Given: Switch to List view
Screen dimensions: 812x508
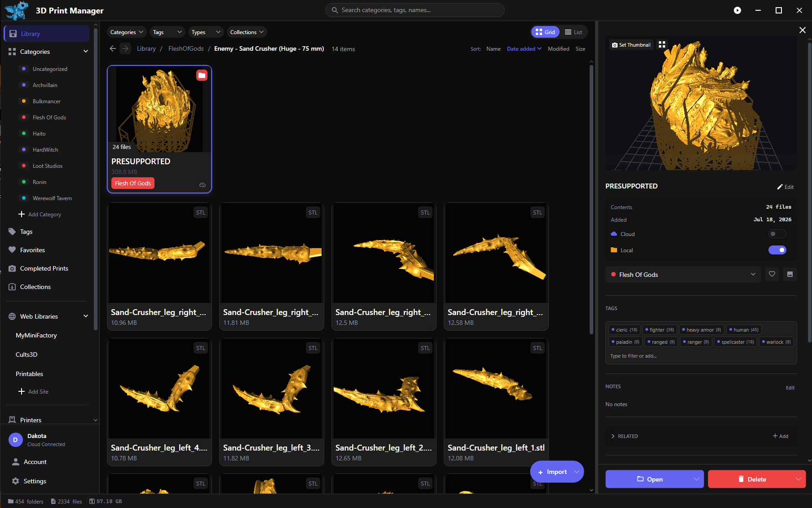Looking at the screenshot, I should (574, 32).
